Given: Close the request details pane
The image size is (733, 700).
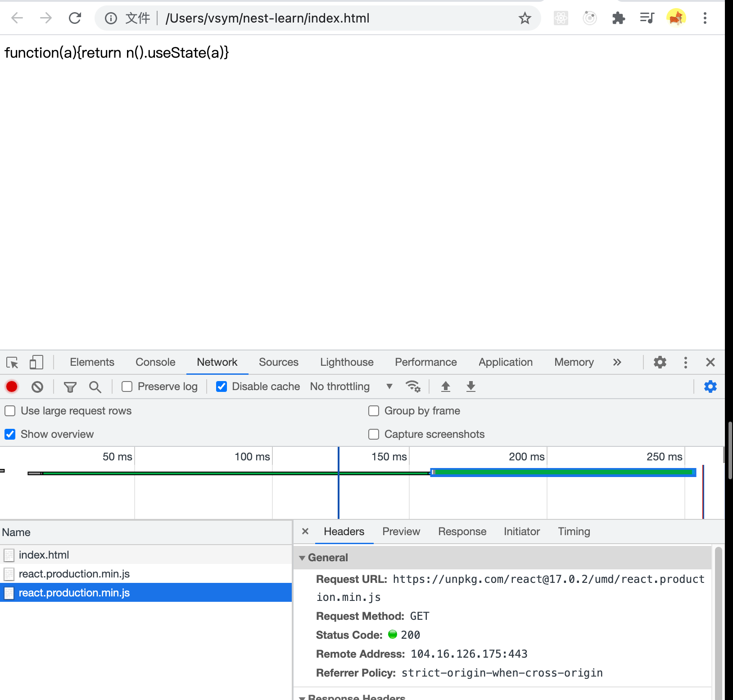Looking at the screenshot, I should pyautogui.click(x=305, y=532).
